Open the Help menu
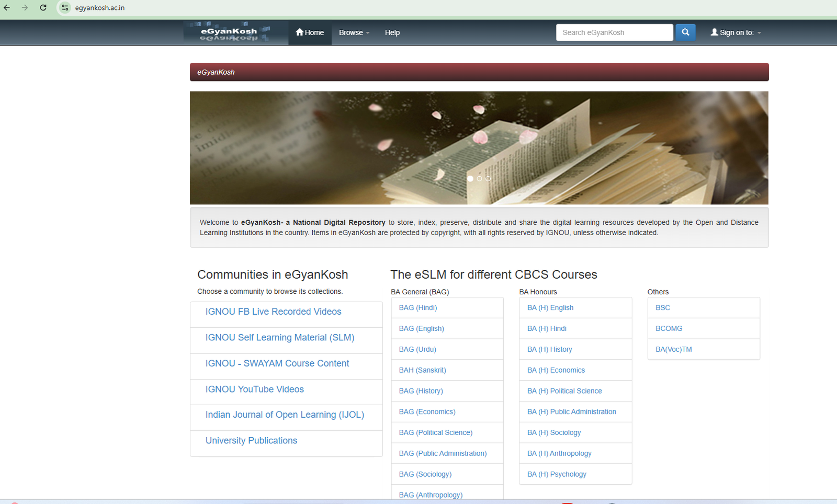This screenshot has width=837, height=504. (x=392, y=32)
